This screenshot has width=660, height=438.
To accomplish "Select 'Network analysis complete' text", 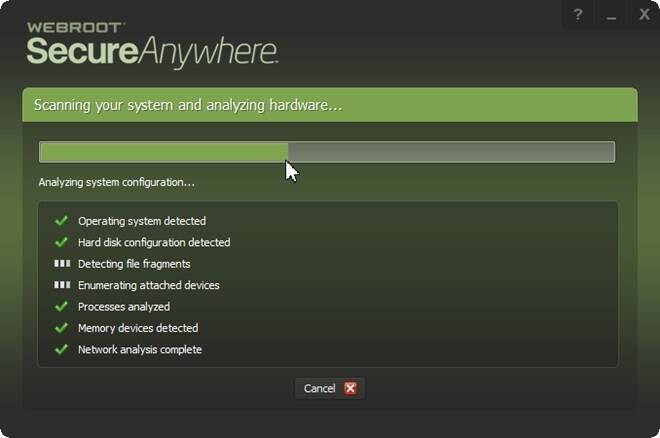I will pos(140,350).
